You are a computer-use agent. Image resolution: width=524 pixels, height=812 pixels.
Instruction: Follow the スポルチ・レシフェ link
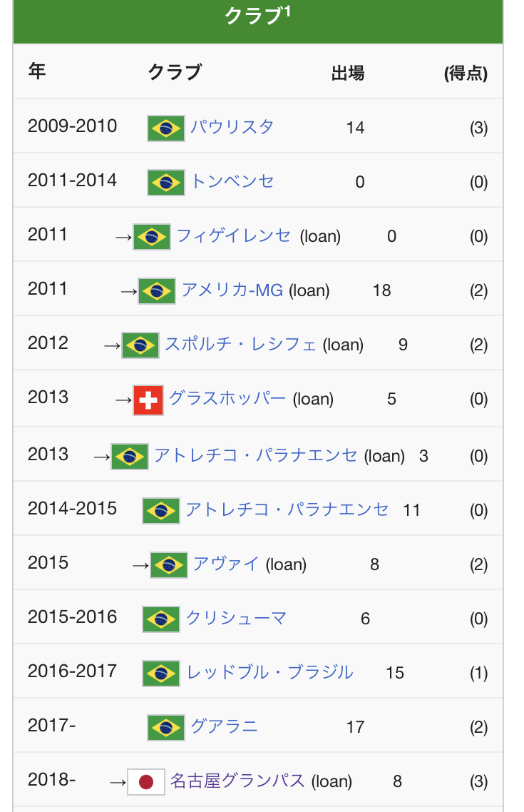tap(240, 344)
